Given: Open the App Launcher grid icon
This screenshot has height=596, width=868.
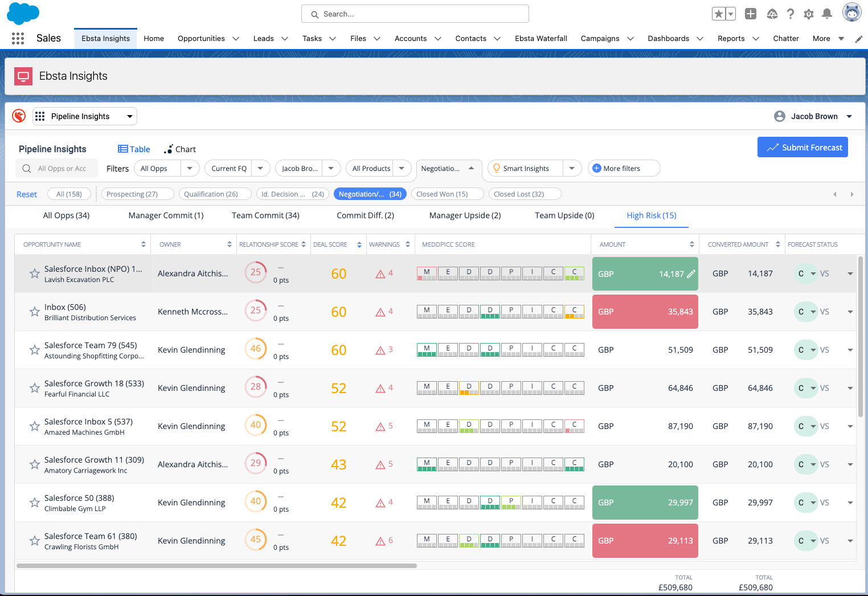Looking at the screenshot, I should pyautogui.click(x=18, y=38).
